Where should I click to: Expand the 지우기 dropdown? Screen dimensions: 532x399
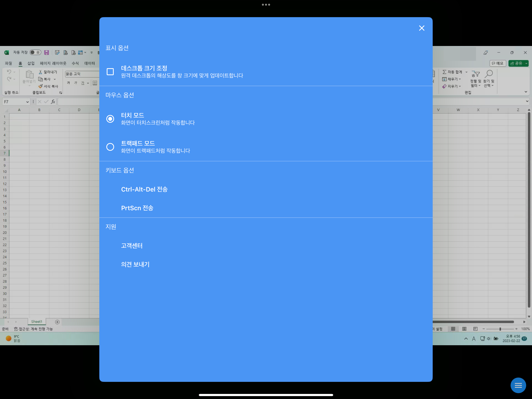pos(460,86)
